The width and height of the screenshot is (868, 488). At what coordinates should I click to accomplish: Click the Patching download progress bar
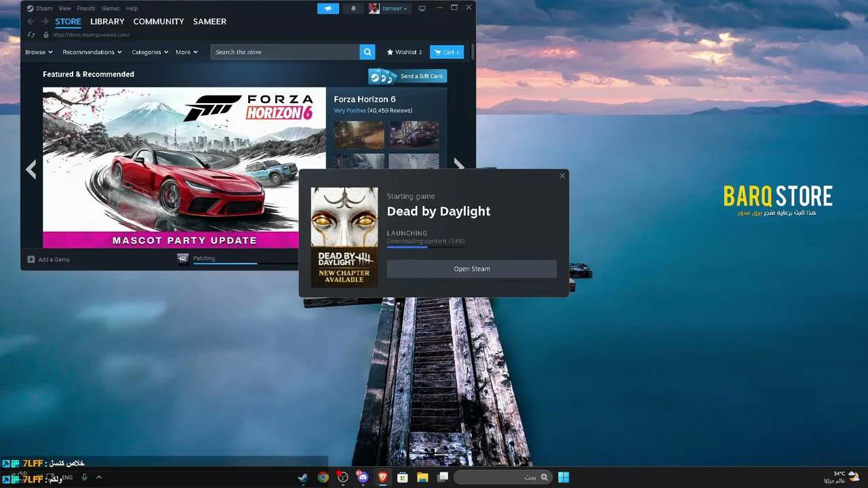coord(245,263)
